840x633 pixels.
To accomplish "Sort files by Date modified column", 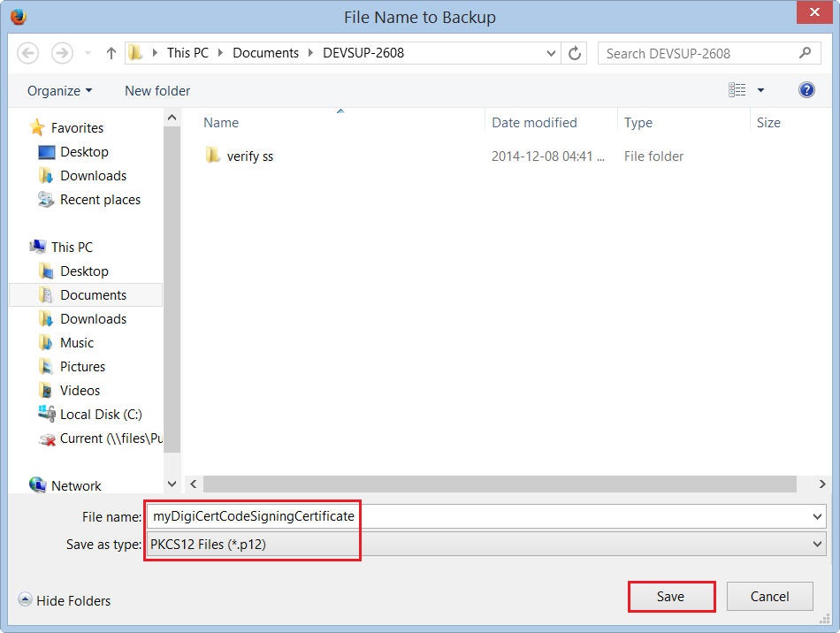I will point(534,123).
